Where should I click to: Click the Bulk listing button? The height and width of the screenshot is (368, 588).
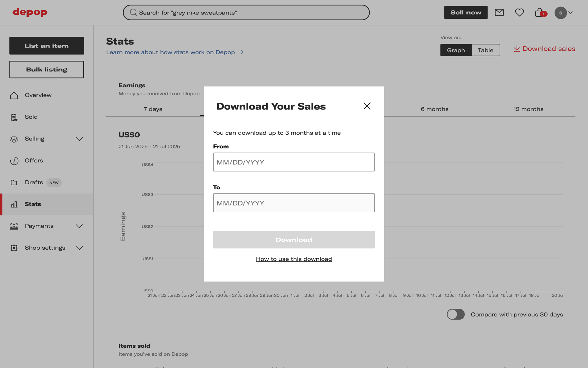pyautogui.click(x=47, y=69)
